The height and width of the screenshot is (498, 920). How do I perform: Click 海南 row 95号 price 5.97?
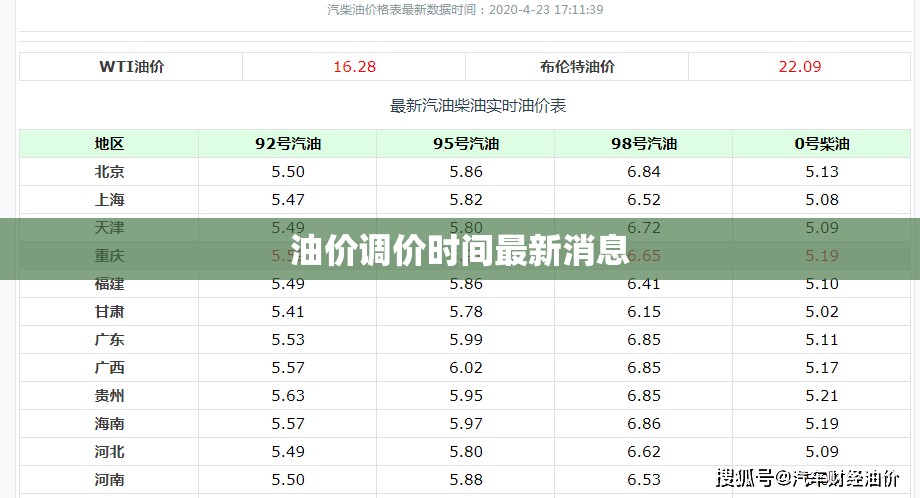466,424
